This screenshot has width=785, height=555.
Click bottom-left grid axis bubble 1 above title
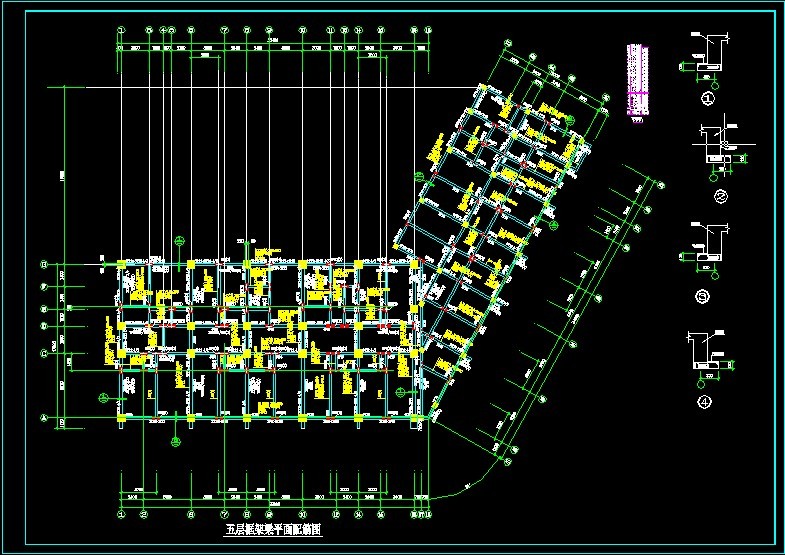pyautogui.click(x=120, y=515)
